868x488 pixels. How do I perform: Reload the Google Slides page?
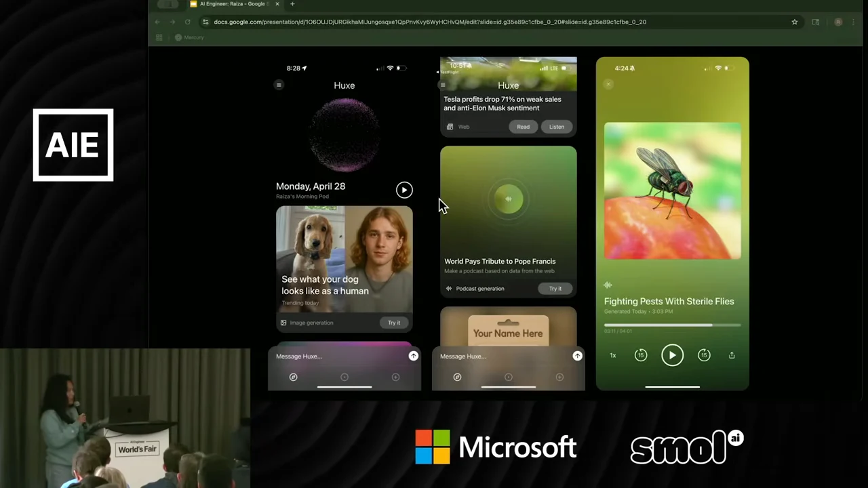pos(187,22)
